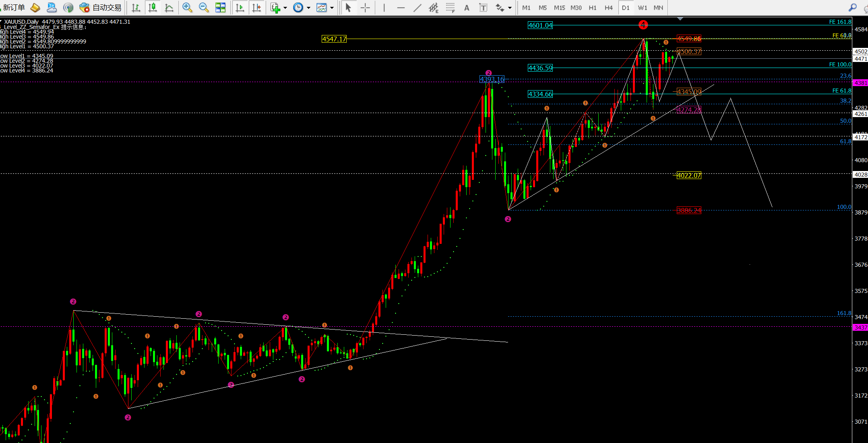This screenshot has width=868, height=443.
Task: Select the Fibonacci retracement tool
Action: click(x=451, y=8)
